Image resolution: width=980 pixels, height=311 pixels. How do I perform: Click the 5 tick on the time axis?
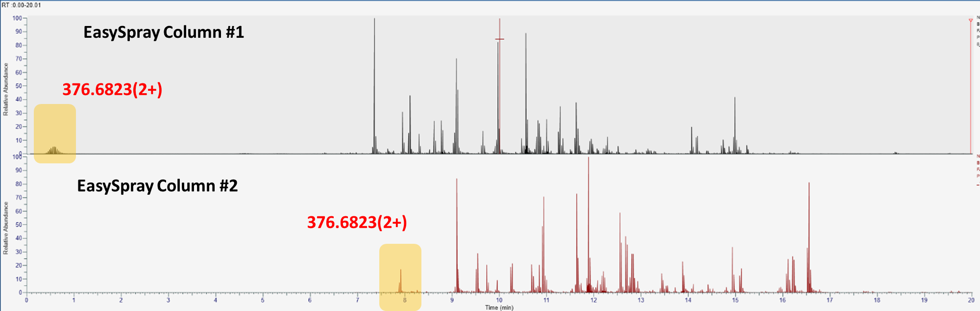263,300
